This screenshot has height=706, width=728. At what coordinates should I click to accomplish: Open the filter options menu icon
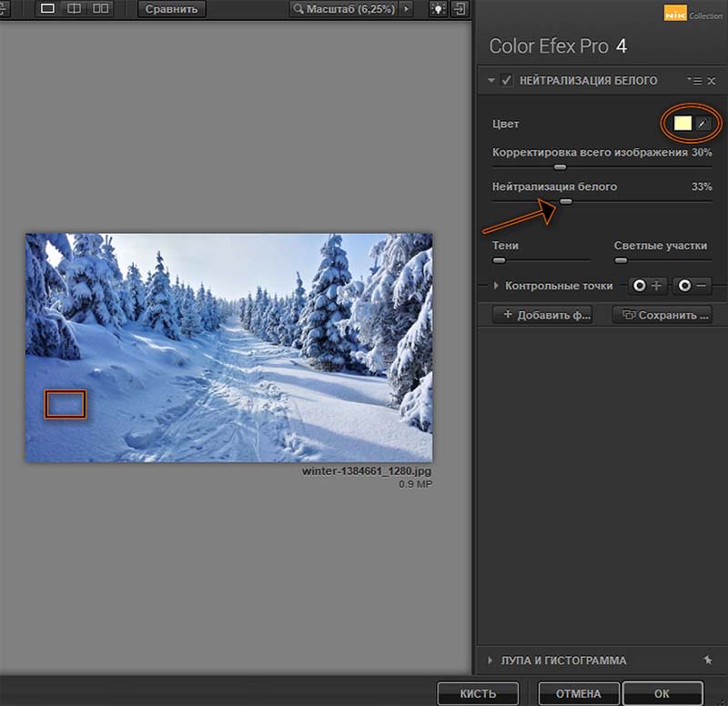coord(695,81)
